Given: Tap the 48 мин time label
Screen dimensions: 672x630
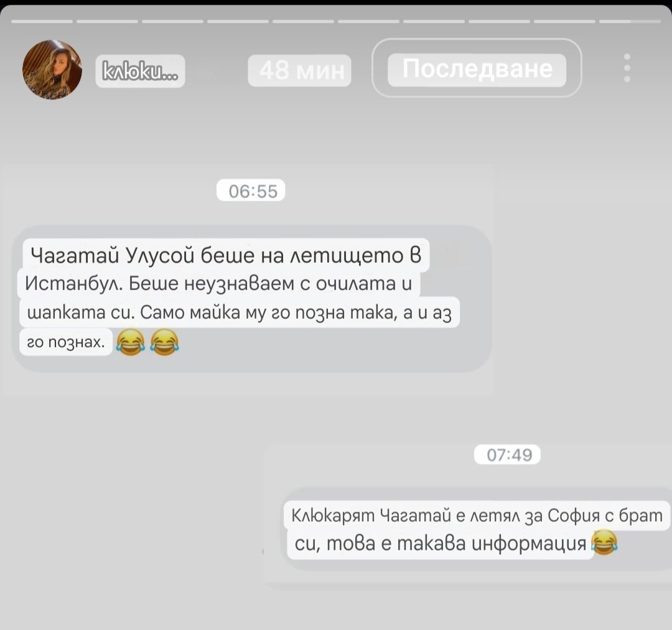Looking at the screenshot, I should point(299,71).
